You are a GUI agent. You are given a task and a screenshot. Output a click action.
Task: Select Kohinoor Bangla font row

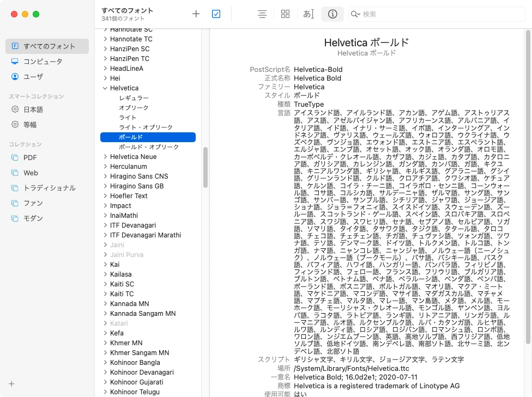[x=148, y=363]
